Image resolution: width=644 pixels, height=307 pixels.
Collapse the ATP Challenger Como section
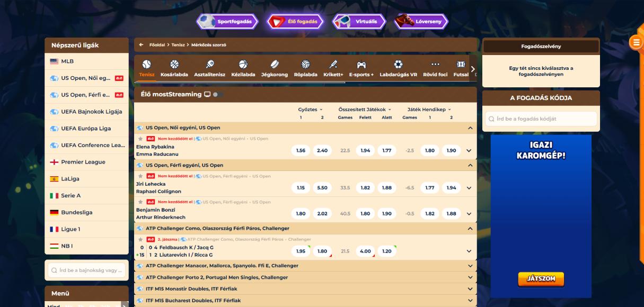(470, 229)
